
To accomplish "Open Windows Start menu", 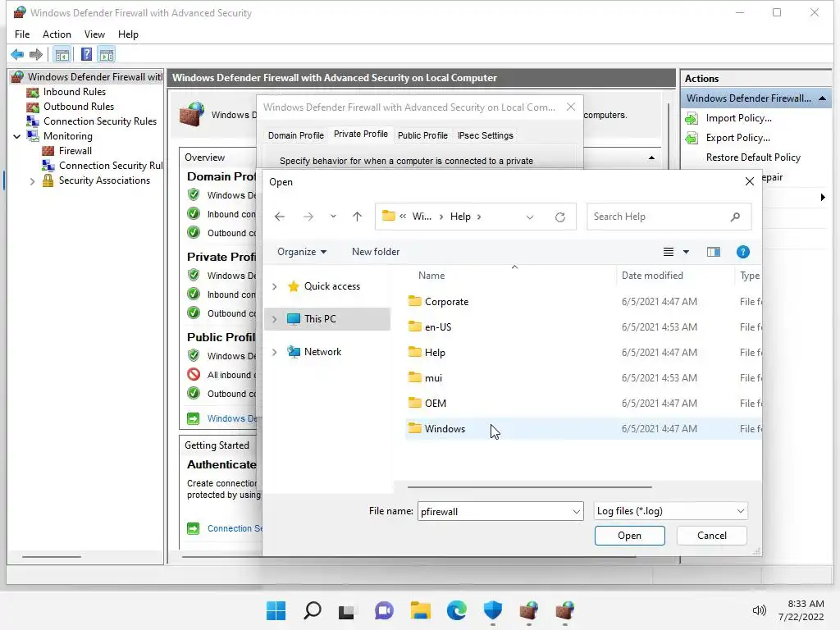I will [x=276, y=610].
